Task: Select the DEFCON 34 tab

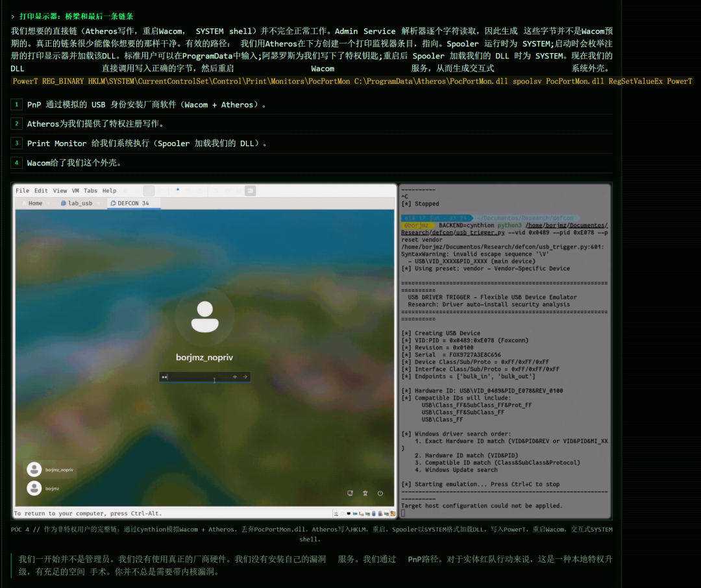Action: tap(133, 203)
